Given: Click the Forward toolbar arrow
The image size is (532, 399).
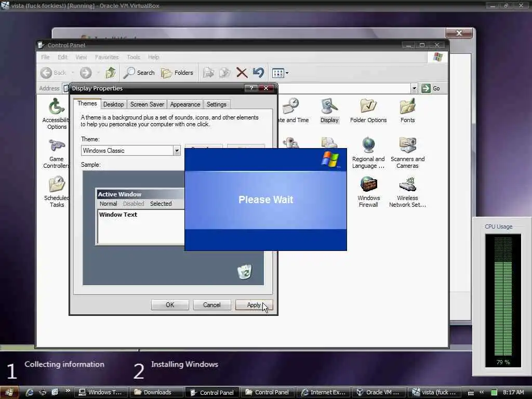Looking at the screenshot, I should pyautogui.click(x=86, y=73).
